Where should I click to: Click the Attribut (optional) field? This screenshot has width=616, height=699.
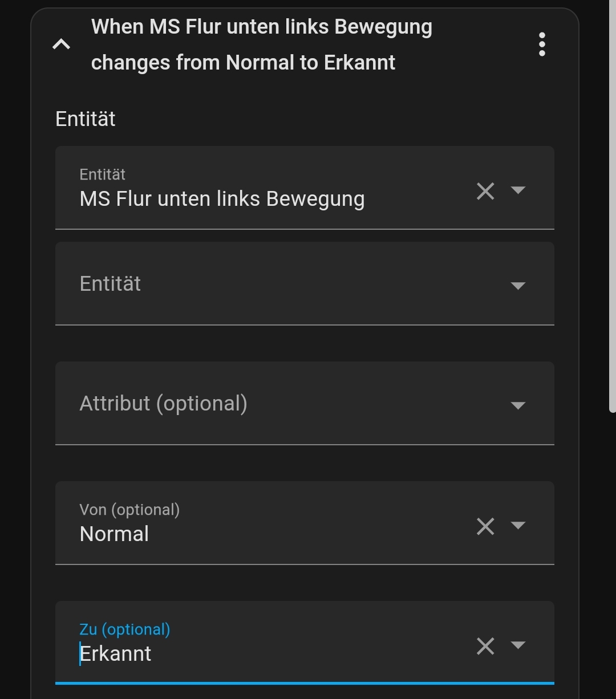274,404
